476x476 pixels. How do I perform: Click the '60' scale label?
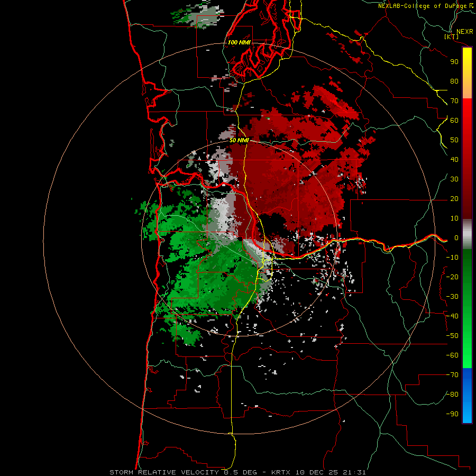point(454,120)
